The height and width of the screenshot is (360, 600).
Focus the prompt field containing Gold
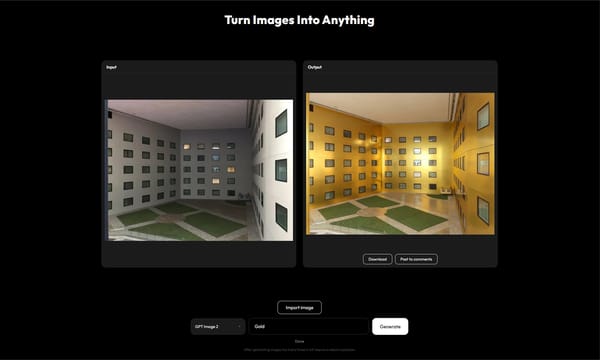click(308, 327)
